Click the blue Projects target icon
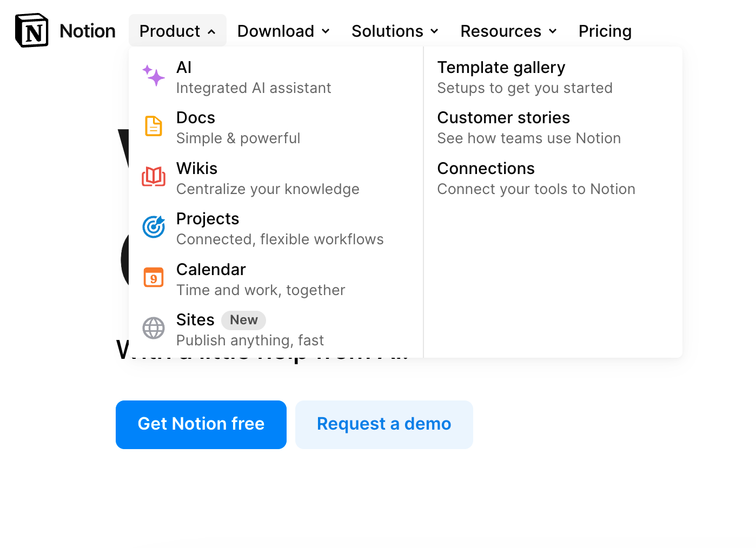 click(x=154, y=227)
